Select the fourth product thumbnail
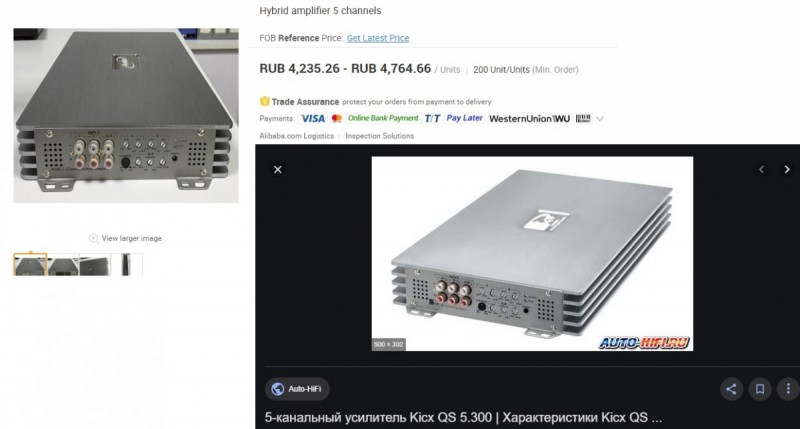 127,264
